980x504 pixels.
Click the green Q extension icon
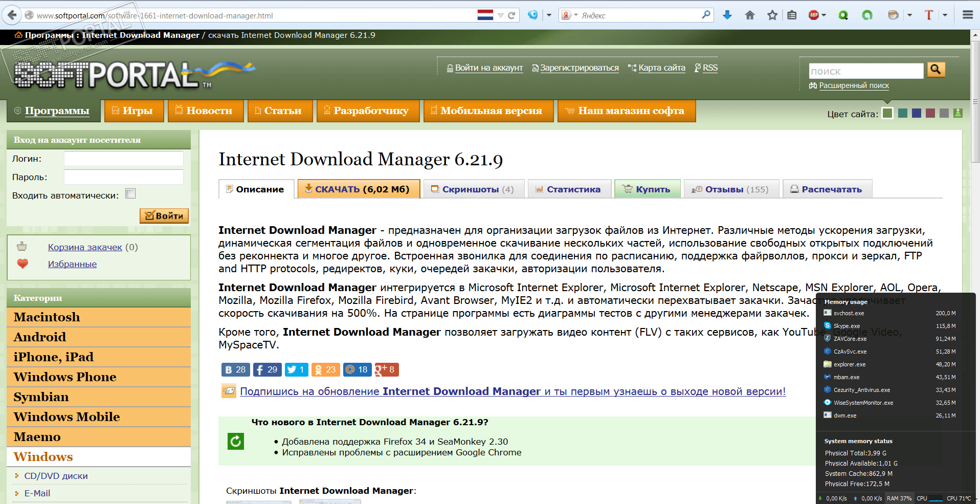[x=843, y=15]
